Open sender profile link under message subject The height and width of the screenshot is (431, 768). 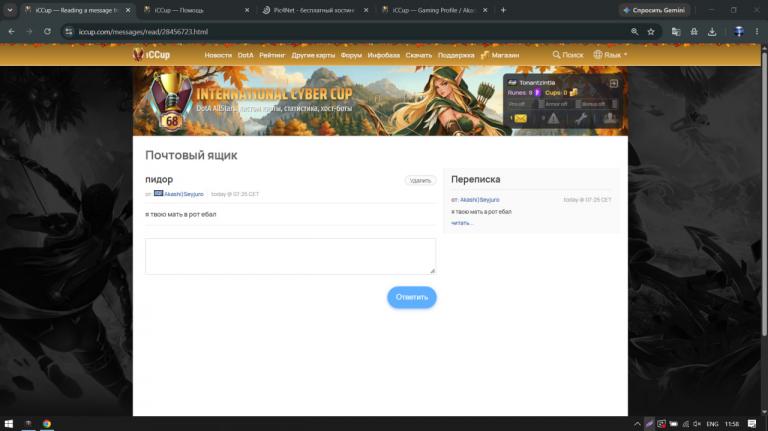(183, 194)
